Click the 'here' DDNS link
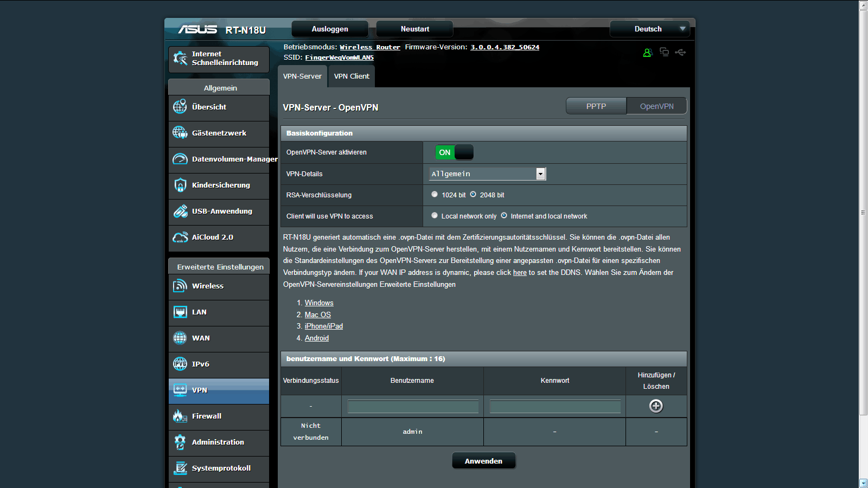The image size is (868, 488). 520,273
